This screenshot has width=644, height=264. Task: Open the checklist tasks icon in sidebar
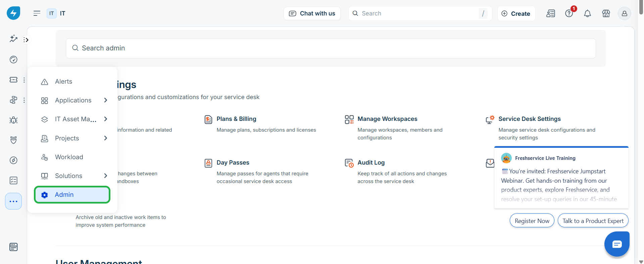(13, 180)
